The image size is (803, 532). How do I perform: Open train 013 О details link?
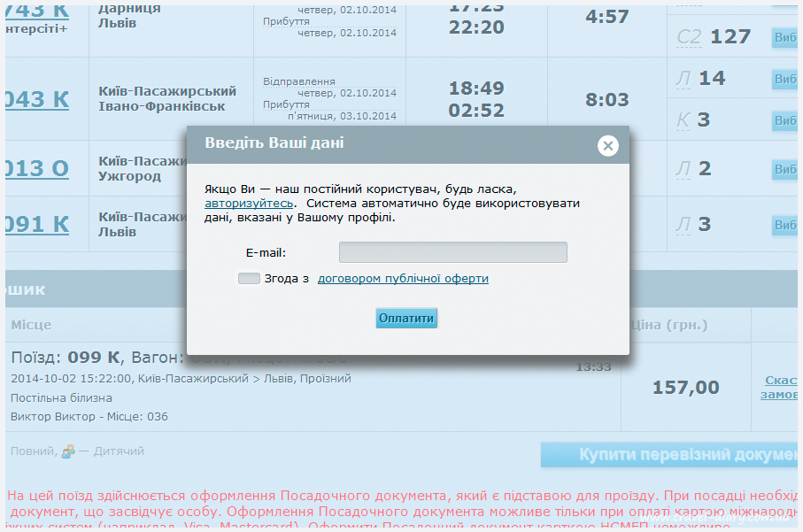[36, 168]
